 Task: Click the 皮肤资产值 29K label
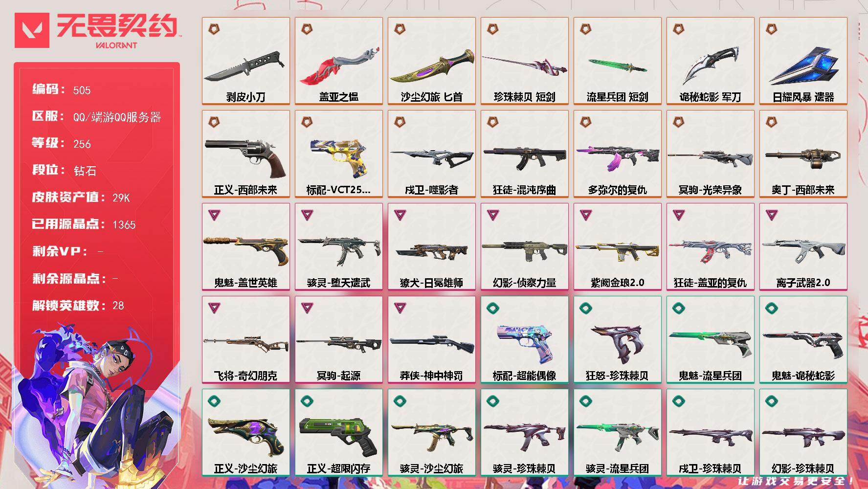(81, 198)
